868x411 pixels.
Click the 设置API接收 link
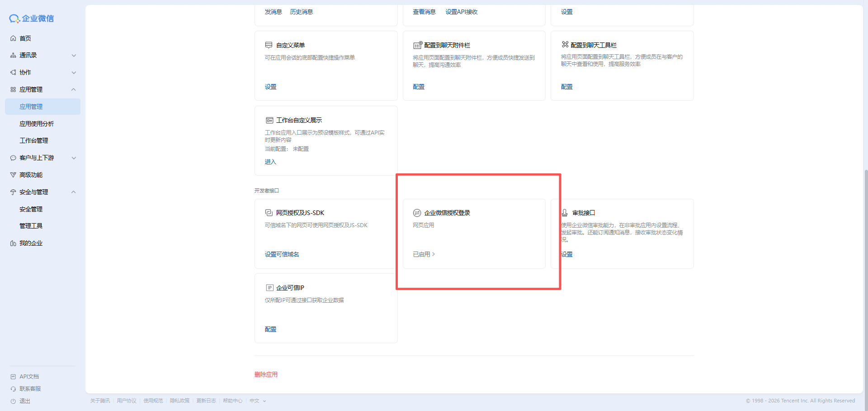point(462,12)
